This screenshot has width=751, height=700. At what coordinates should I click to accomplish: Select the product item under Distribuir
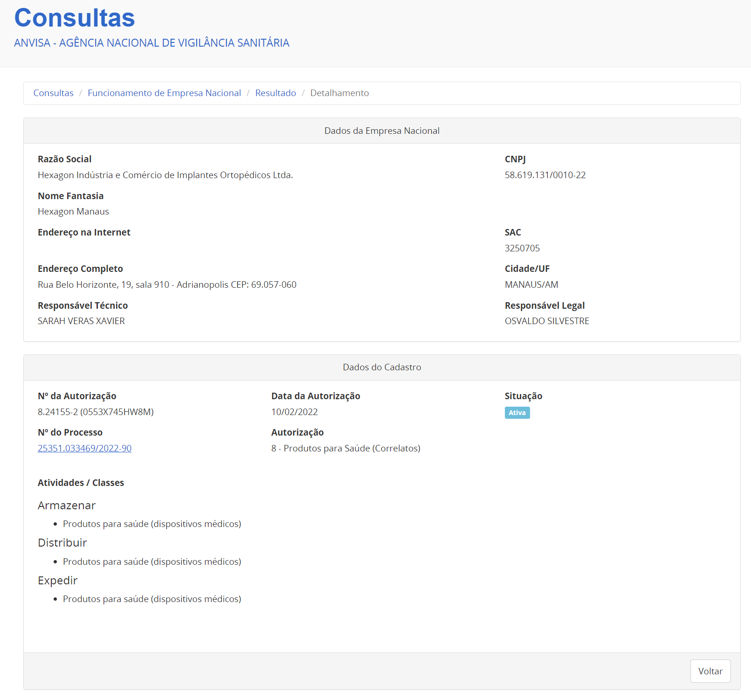click(152, 561)
